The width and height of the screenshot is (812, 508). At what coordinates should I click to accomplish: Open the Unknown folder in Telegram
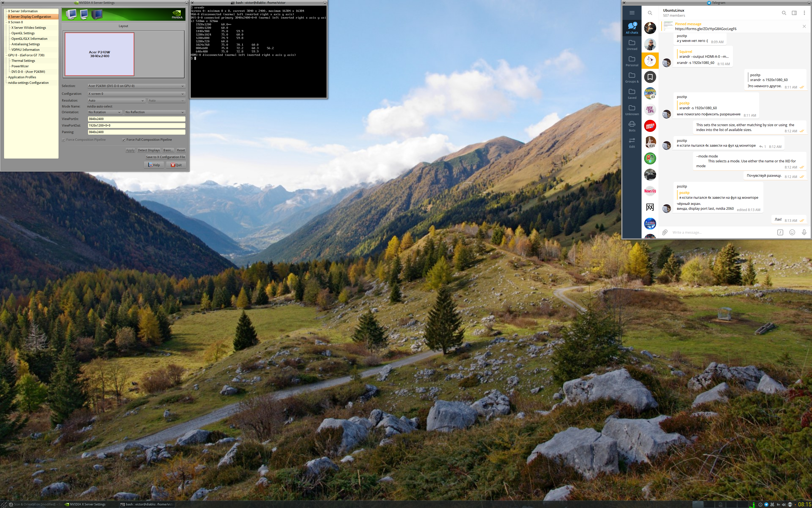[632, 110]
